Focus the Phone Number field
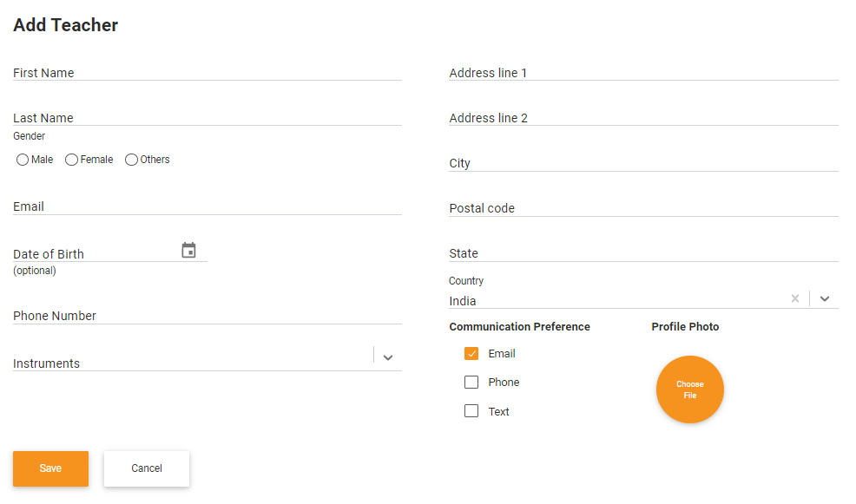The width and height of the screenshot is (856, 504). tap(207, 316)
